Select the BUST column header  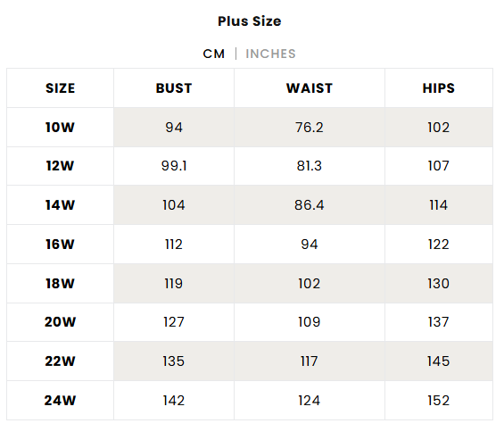click(x=174, y=88)
